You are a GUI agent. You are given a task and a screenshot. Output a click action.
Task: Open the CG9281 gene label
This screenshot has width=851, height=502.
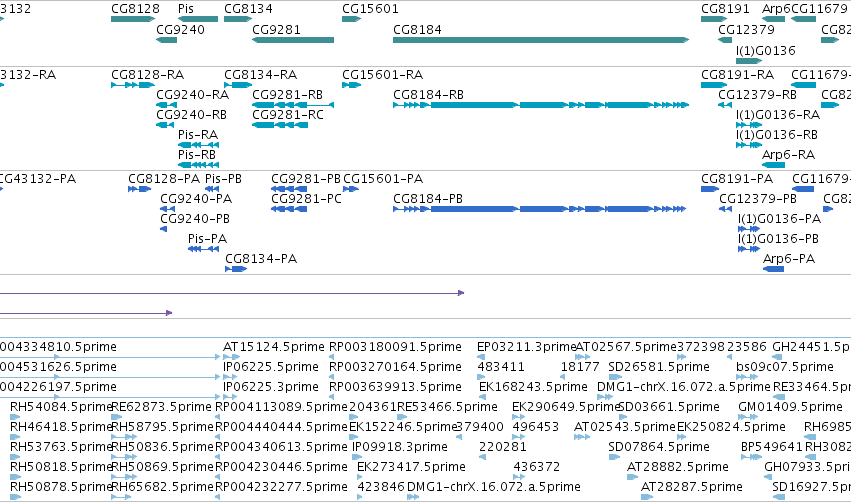point(276,29)
